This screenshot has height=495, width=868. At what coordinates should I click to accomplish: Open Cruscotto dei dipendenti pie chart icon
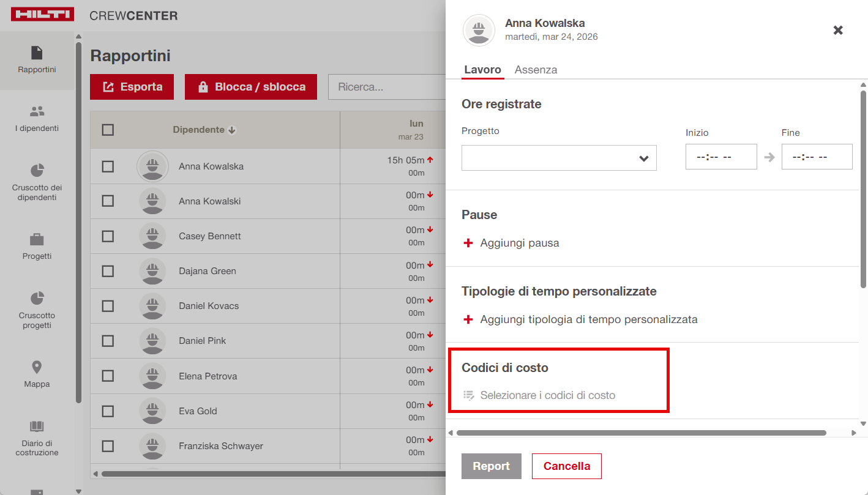click(37, 170)
